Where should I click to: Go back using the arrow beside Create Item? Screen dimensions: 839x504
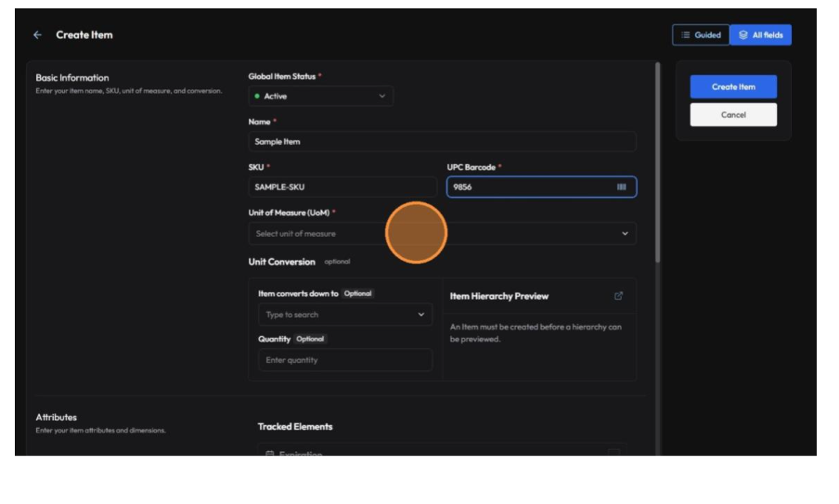point(37,34)
